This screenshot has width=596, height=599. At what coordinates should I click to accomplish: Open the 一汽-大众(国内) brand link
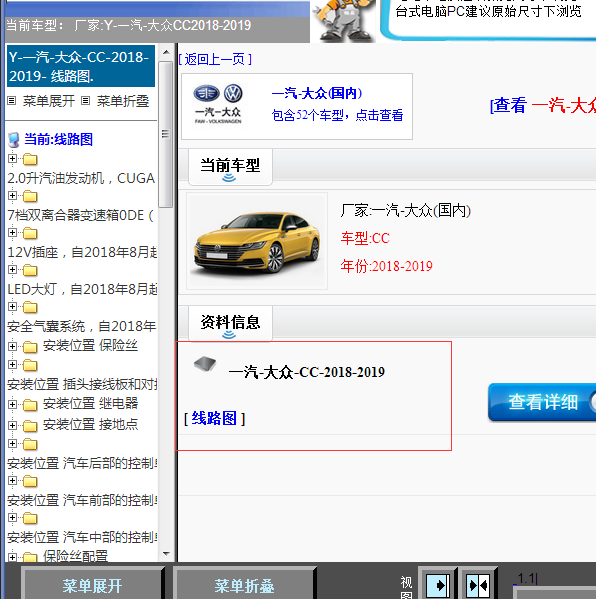click(317, 93)
